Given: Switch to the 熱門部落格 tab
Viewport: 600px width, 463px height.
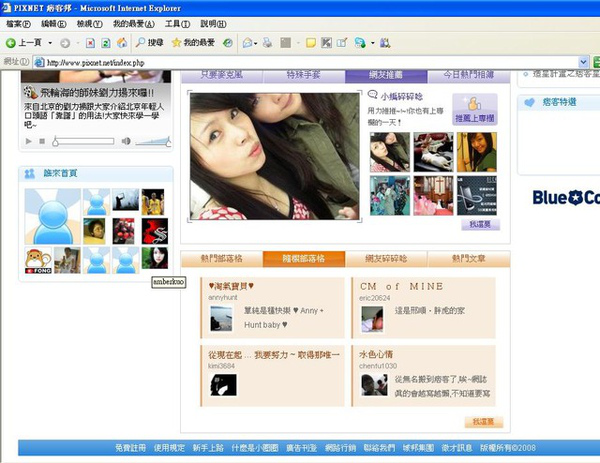Looking at the screenshot, I should 221,259.
